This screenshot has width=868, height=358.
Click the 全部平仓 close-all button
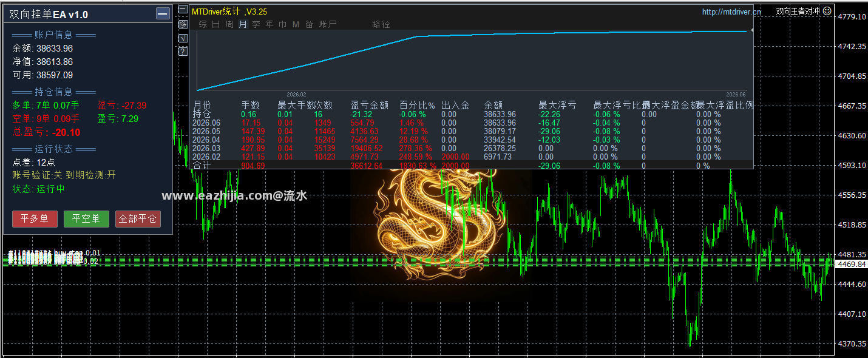(x=138, y=219)
